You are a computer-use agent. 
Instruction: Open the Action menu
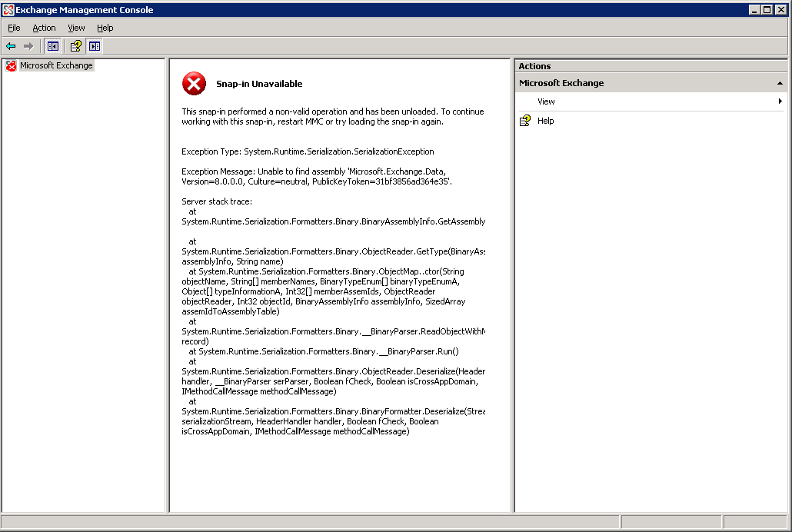point(44,28)
